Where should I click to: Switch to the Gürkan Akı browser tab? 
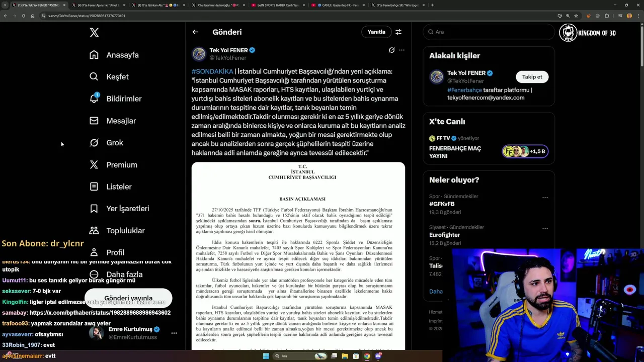(x=158, y=5)
